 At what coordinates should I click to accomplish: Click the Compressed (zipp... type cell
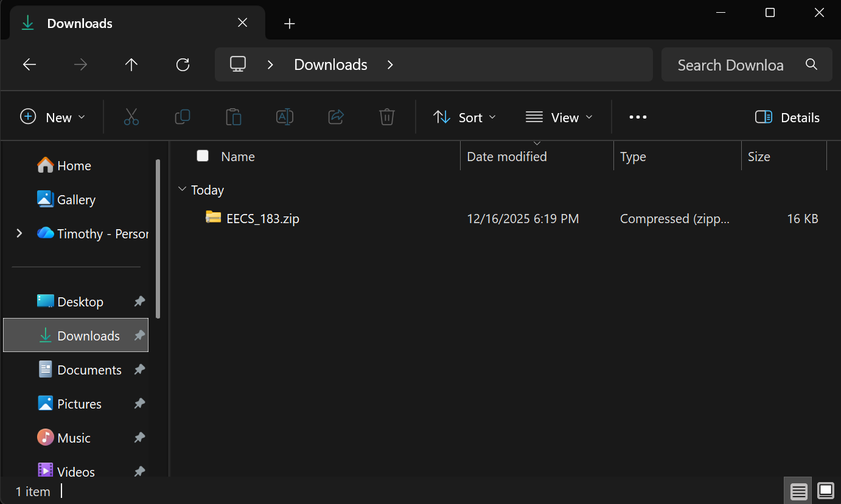tap(674, 218)
